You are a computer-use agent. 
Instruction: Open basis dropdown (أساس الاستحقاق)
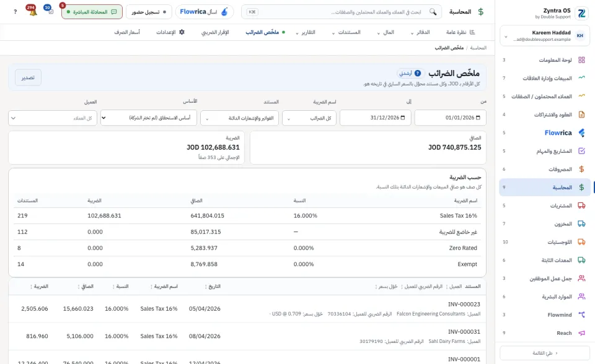point(149,118)
